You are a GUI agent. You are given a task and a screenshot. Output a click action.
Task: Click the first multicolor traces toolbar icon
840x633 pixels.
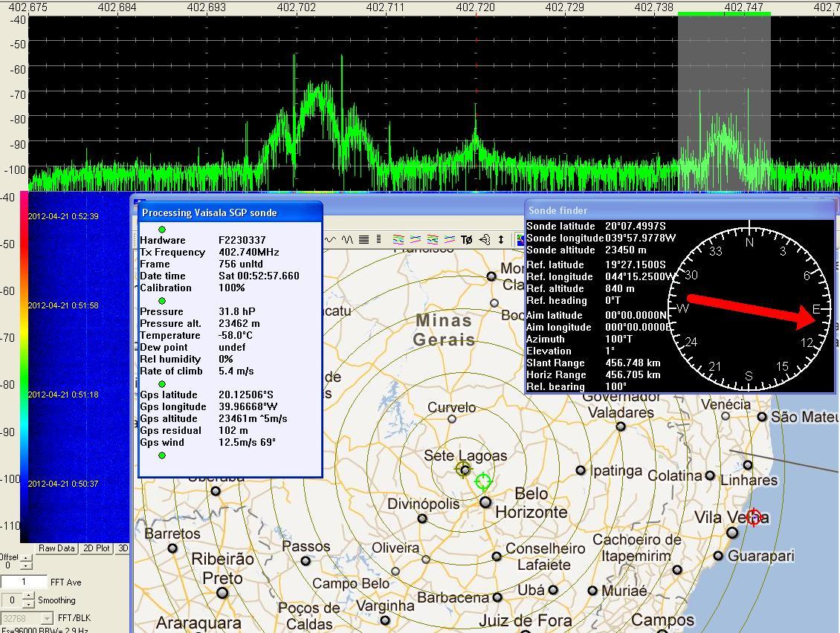point(399,239)
